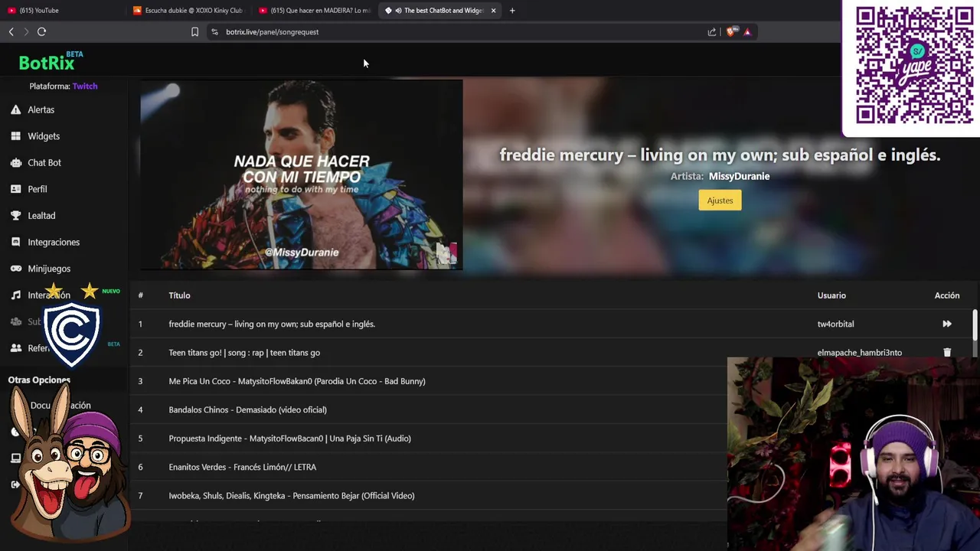The image size is (980, 551).
Task: Select row 'Bandalos Chinos - Demasiado (video oficial)'
Action: (x=247, y=409)
